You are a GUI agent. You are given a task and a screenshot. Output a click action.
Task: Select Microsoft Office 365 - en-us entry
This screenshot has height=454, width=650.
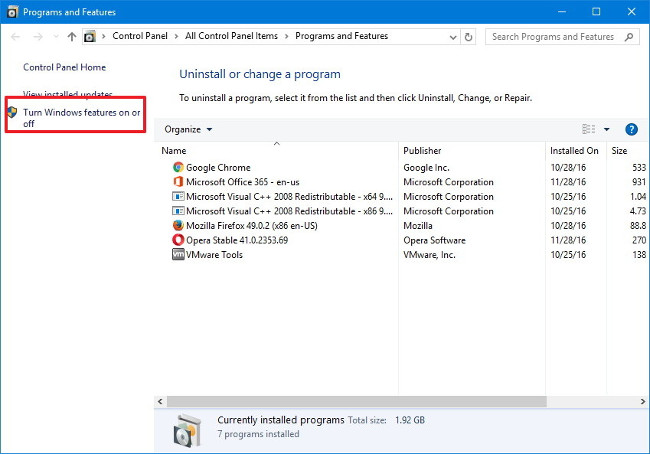pyautogui.click(x=243, y=182)
